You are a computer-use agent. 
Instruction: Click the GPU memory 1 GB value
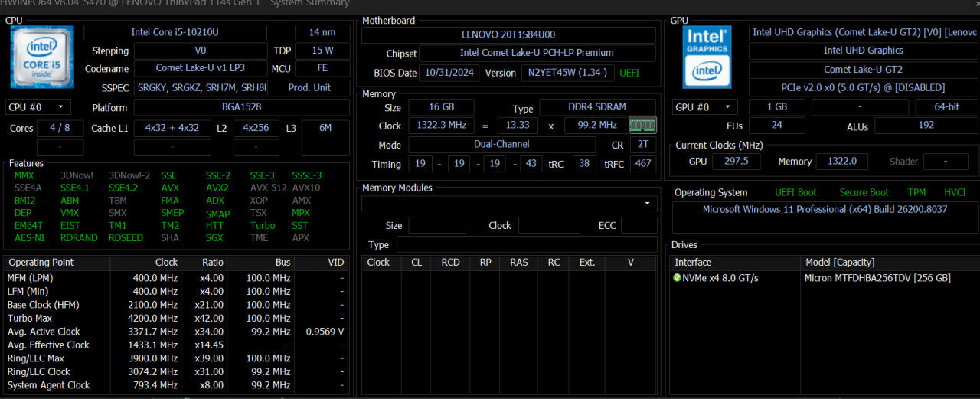[x=776, y=107]
